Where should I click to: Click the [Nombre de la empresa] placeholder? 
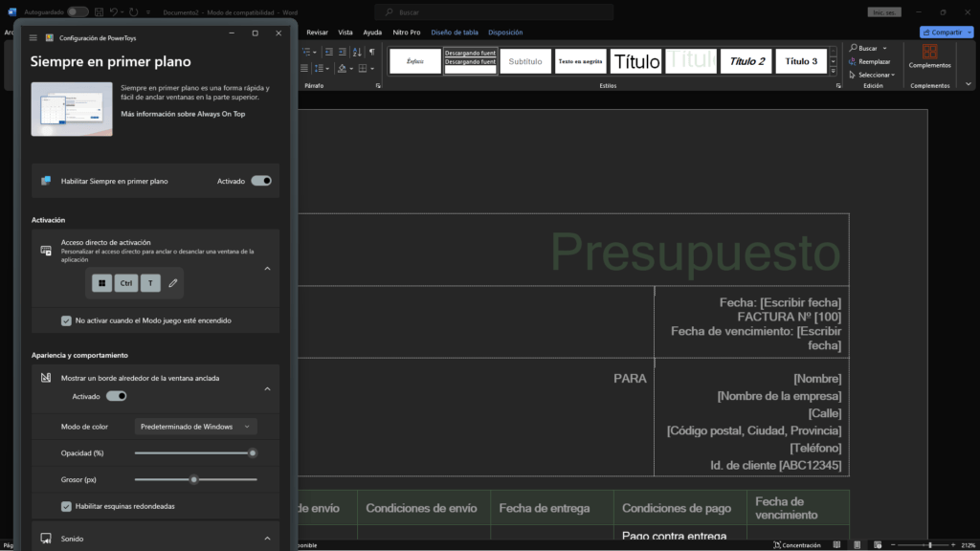pos(779,396)
